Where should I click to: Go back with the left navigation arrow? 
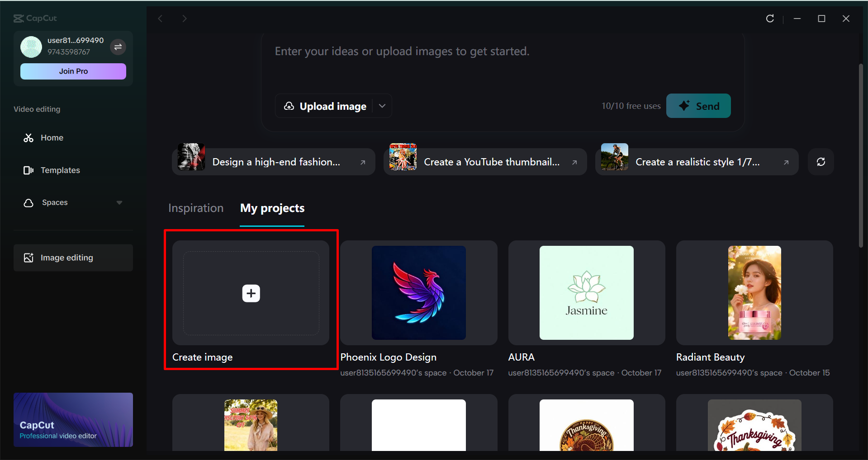[x=160, y=19]
